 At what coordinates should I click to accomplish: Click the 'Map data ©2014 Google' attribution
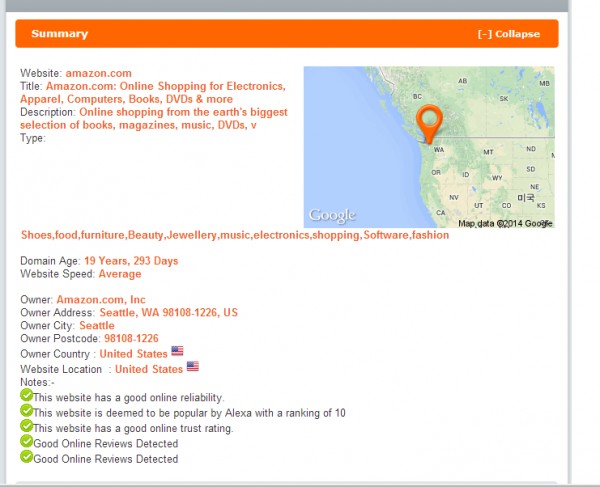tap(505, 223)
